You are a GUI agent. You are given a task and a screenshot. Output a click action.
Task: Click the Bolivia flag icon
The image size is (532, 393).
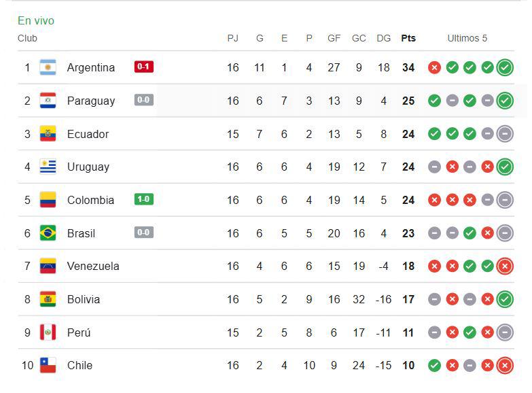click(x=48, y=299)
